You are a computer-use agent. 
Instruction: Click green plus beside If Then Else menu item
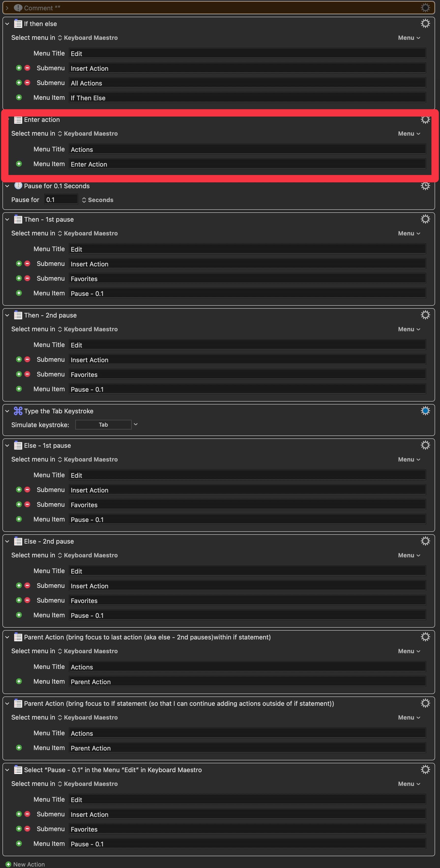pyautogui.click(x=19, y=97)
